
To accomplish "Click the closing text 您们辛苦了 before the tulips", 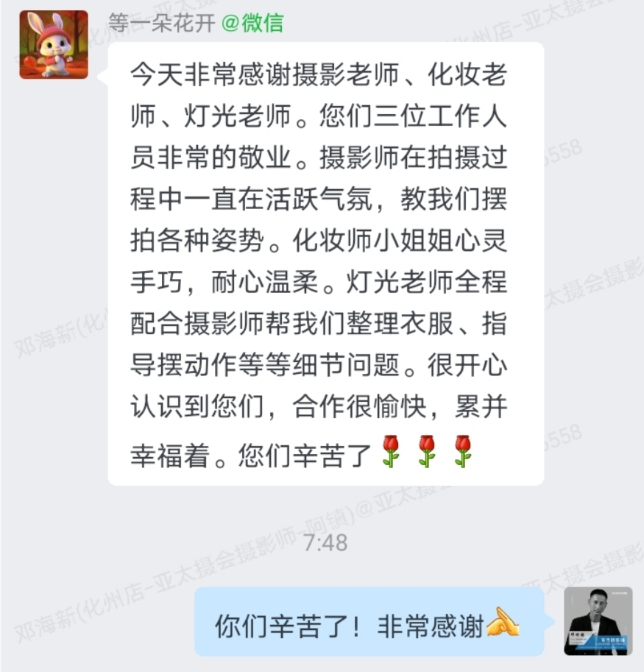I will pos(305,455).
